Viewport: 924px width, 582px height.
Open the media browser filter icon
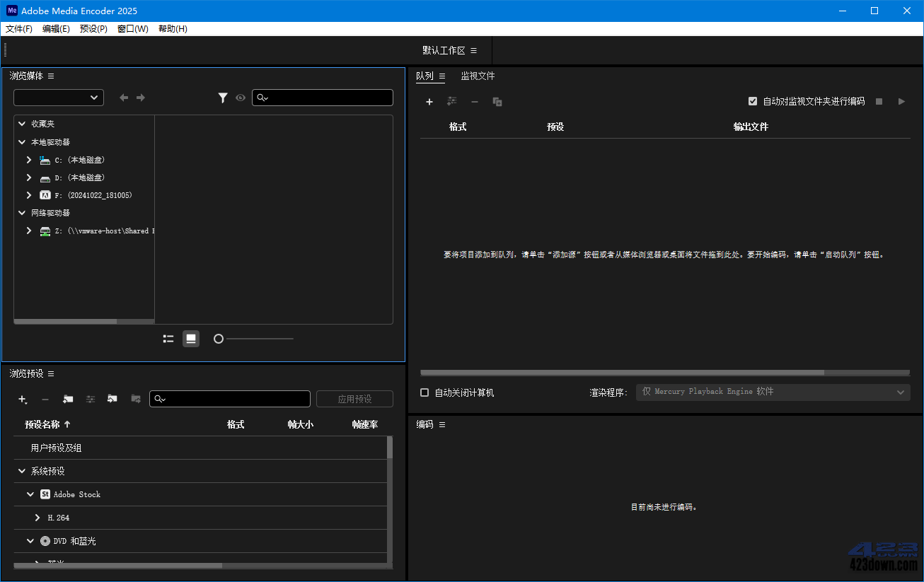(x=223, y=98)
